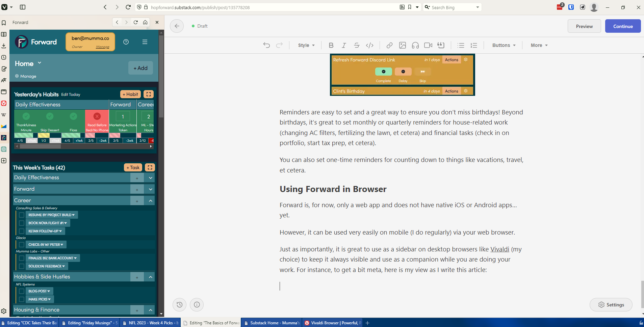Check the Finalize Biz Bank Account task

pyautogui.click(x=22, y=258)
